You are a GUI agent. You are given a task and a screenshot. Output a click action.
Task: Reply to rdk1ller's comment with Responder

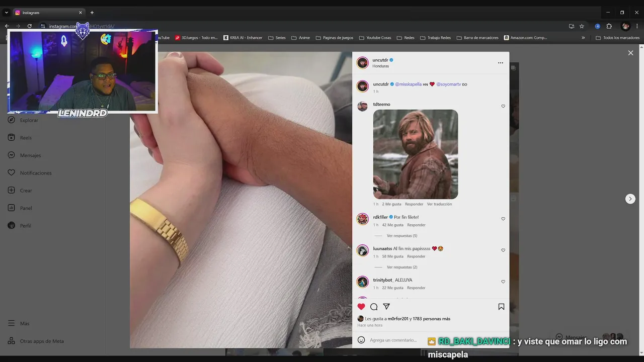pyautogui.click(x=416, y=225)
